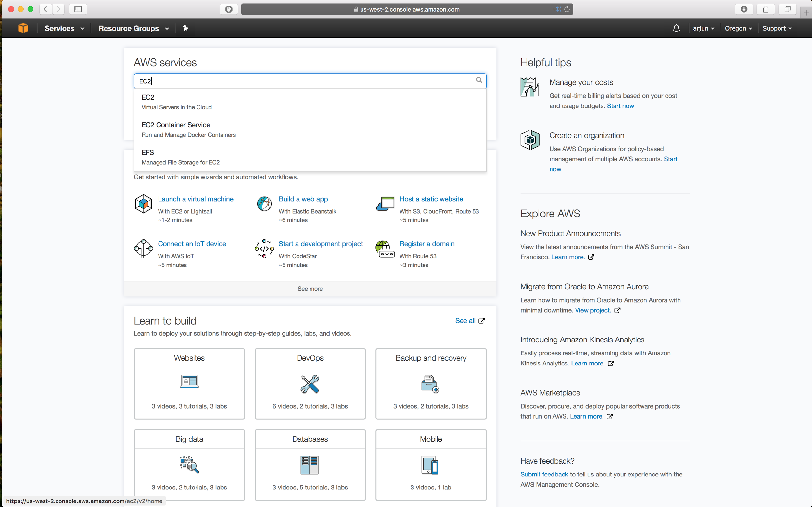Screen dimensions: 812x507
Task: Click the Host a static website icon
Action: tap(385, 204)
